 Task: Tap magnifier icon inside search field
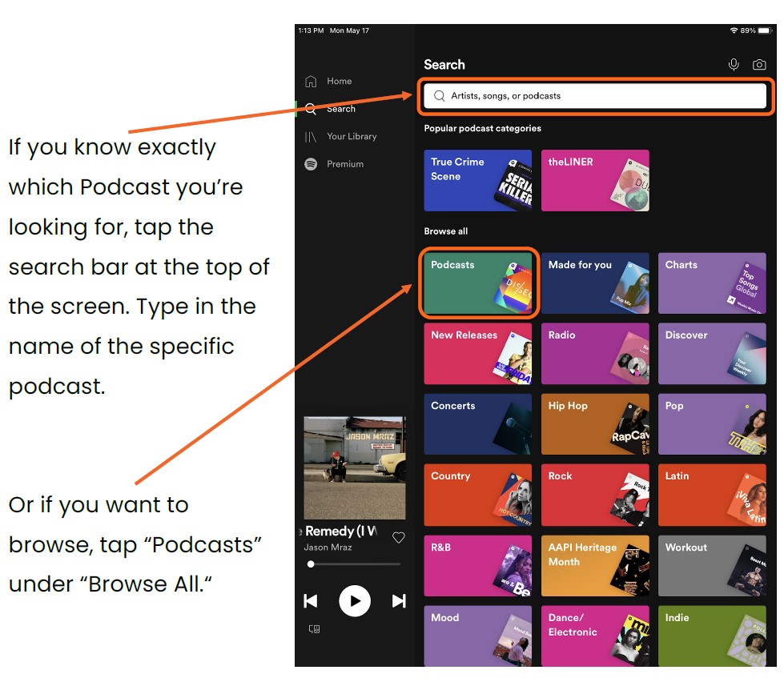coord(439,96)
